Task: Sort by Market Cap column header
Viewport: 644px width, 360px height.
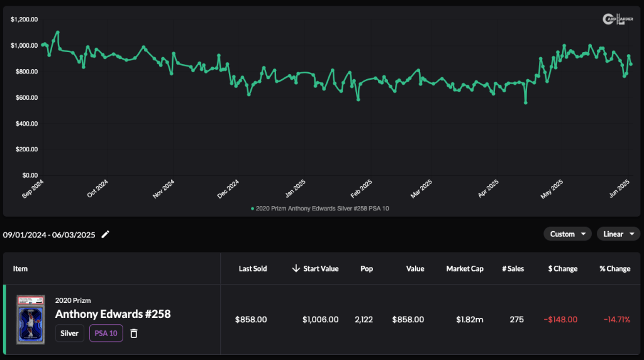Action: pyautogui.click(x=465, y=269)
